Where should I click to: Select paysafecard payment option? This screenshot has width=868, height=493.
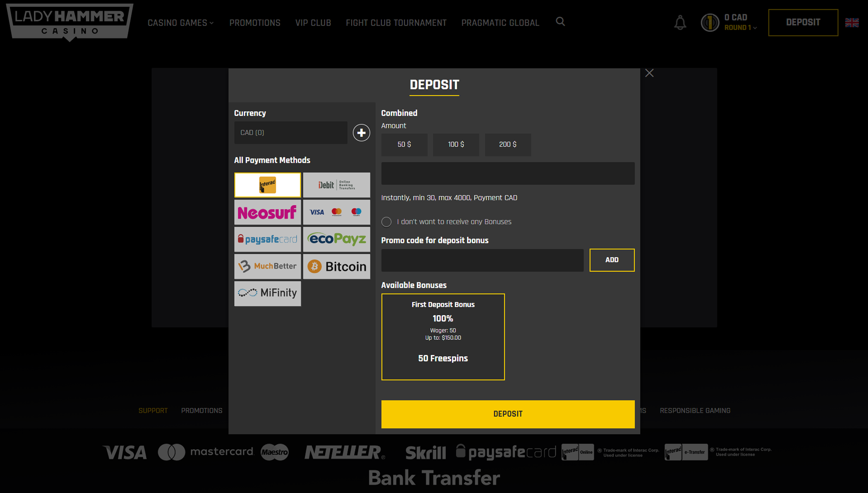point(267,239)
